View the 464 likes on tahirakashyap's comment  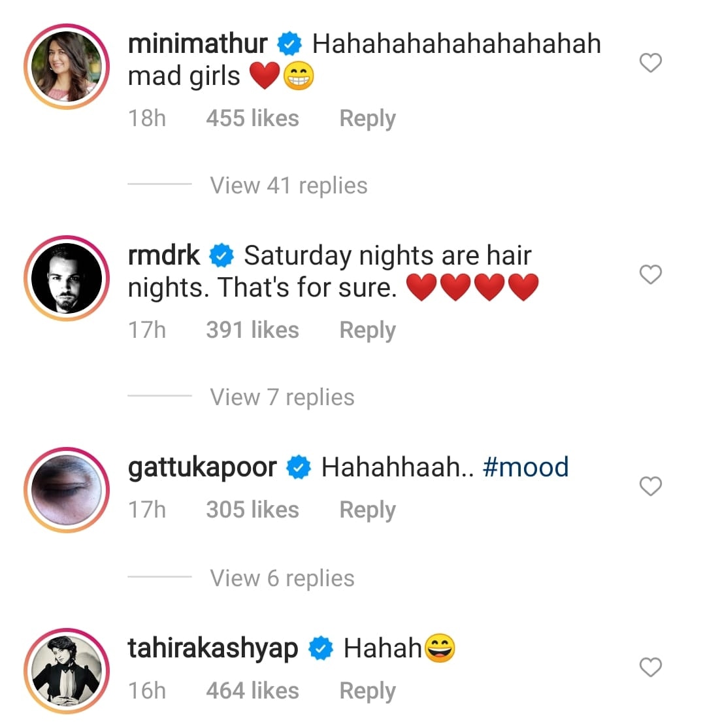coord(252,691)
